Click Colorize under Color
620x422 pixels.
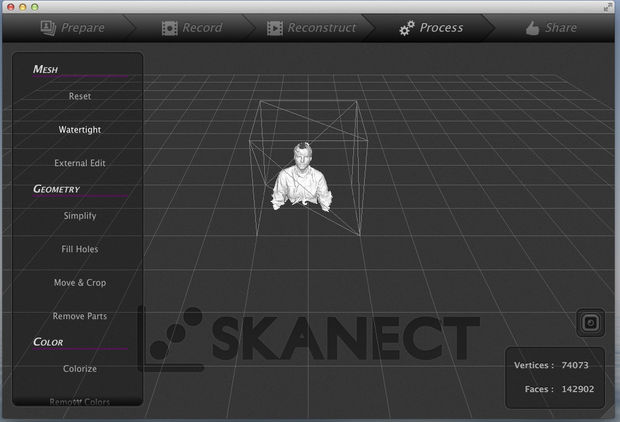pos(79,369)
